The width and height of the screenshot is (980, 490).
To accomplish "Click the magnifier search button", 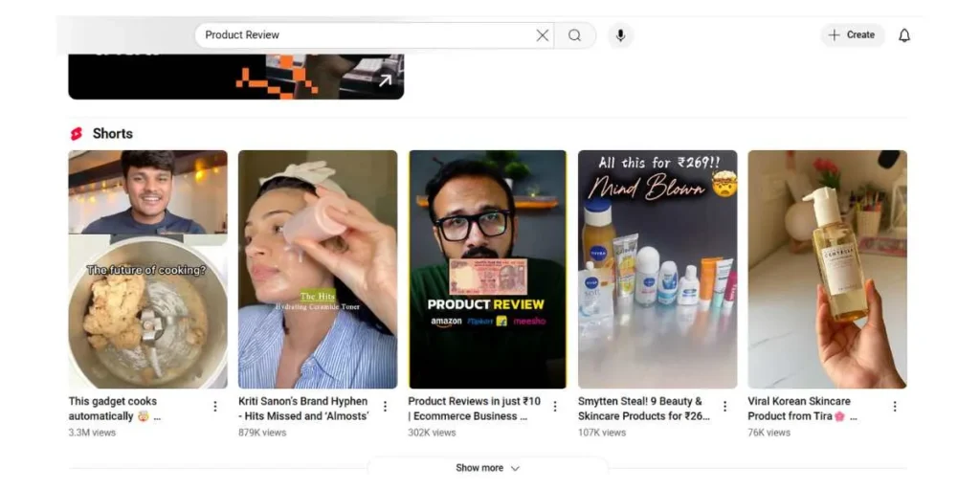I will [x=575, y=35].
